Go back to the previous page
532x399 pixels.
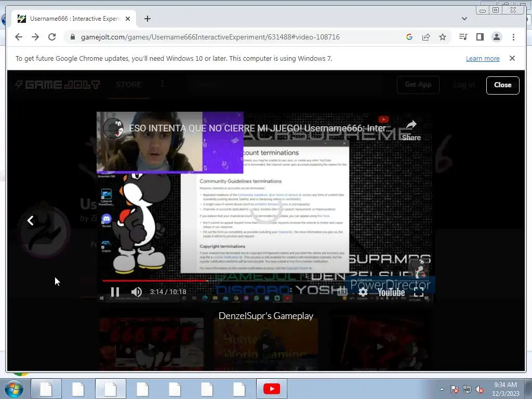(19, 37)
